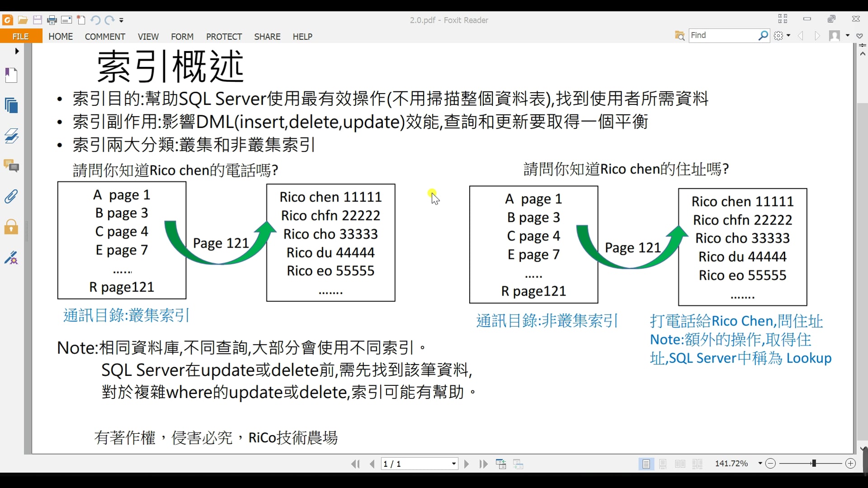Image resolution: width=868 pixels, height=488 pixels.
Task: Open the Comments panel in sidebar
Action: (11, 166)
